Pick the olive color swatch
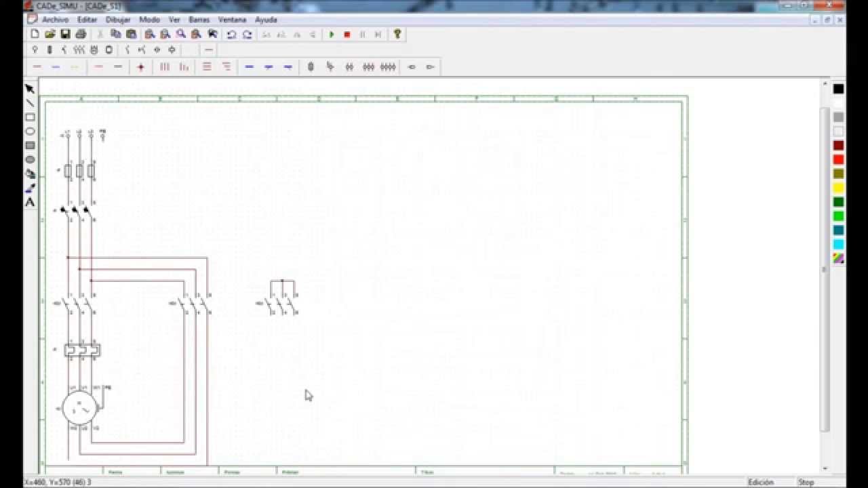868x488 pixels. (x=839, y=174)
